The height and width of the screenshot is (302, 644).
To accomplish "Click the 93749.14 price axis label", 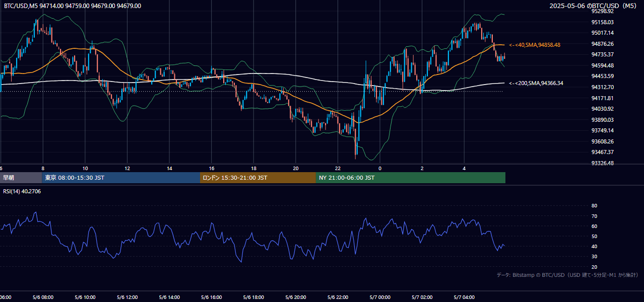I will coord(602,130).
